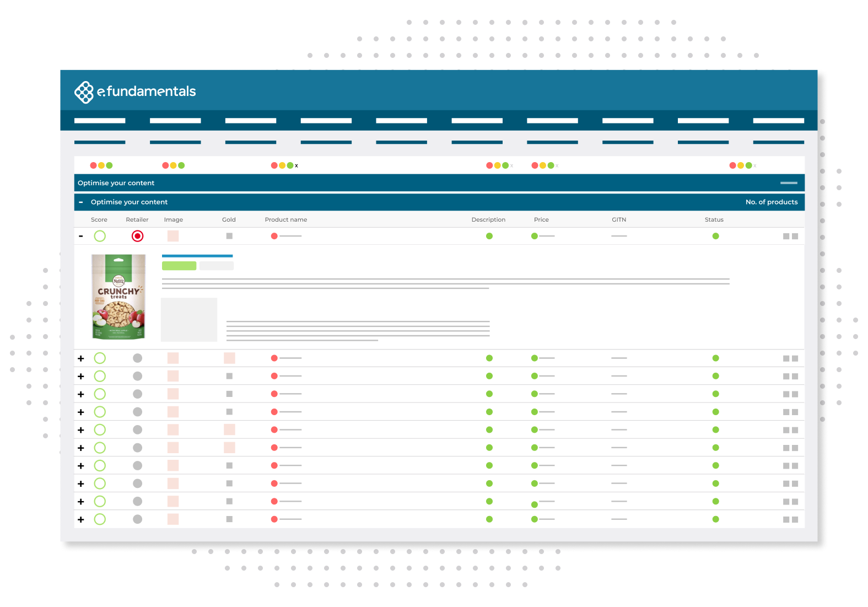The image size is (868, 607).
Task: Click the grey placeholder image in details
Action: tap(189, 320)
